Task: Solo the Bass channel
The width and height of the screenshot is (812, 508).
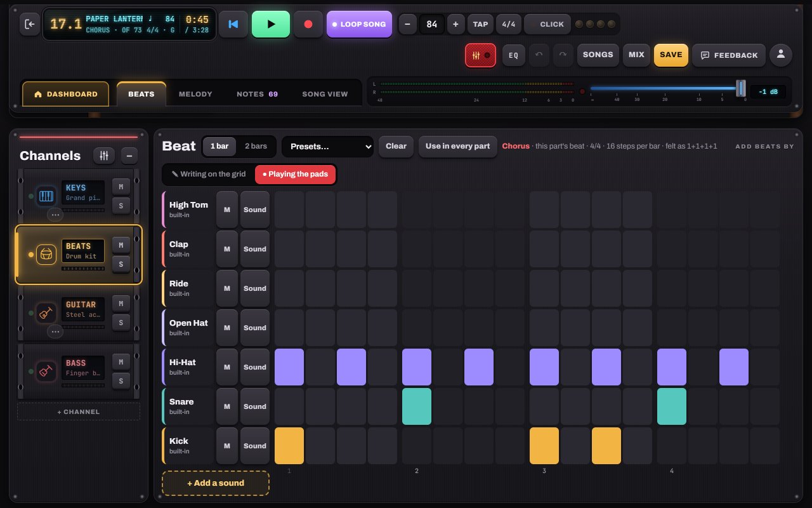Action: tap(121, 381)
